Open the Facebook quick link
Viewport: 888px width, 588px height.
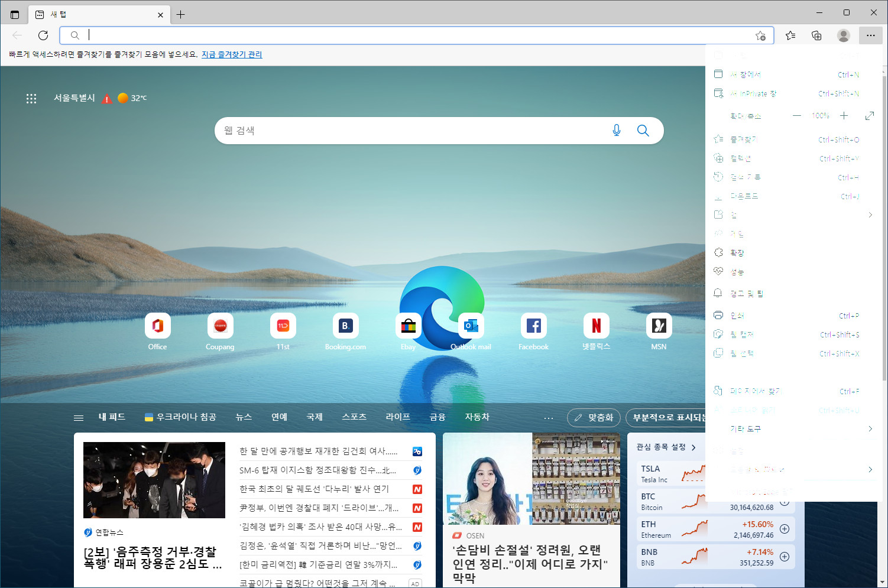coord(533,332)
